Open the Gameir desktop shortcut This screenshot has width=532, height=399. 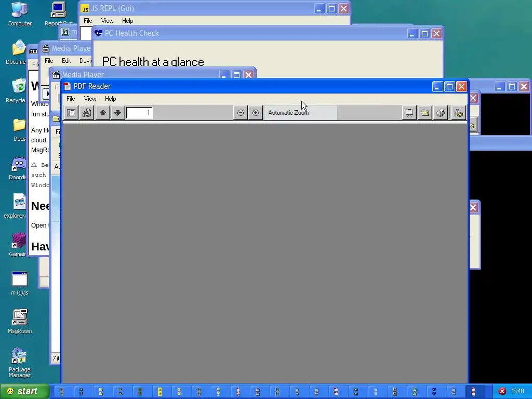pyautogui.click(x=18, y=245)
